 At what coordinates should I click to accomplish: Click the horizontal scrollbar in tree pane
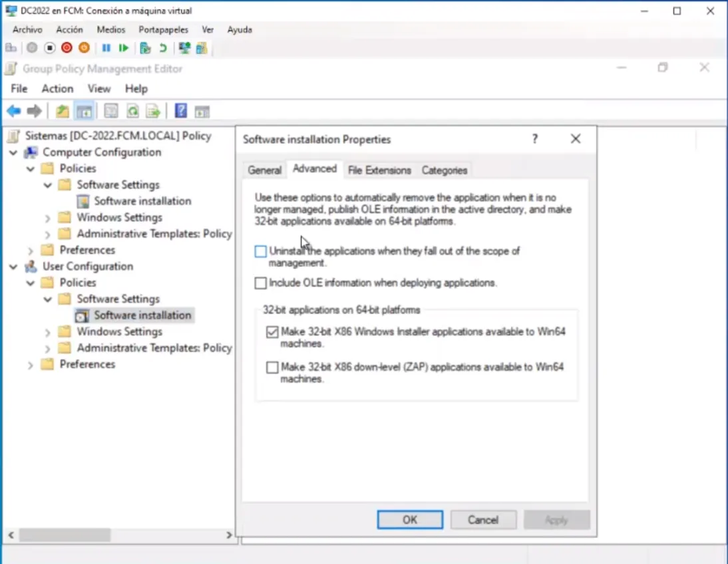tap(65, 535)
